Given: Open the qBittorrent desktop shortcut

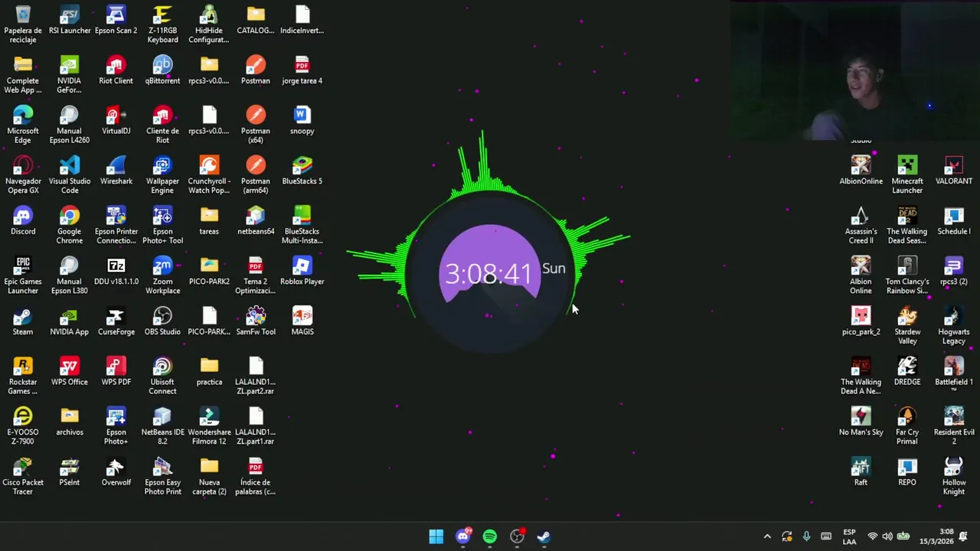Looking at the screenshot, I should tap(162, 70).
